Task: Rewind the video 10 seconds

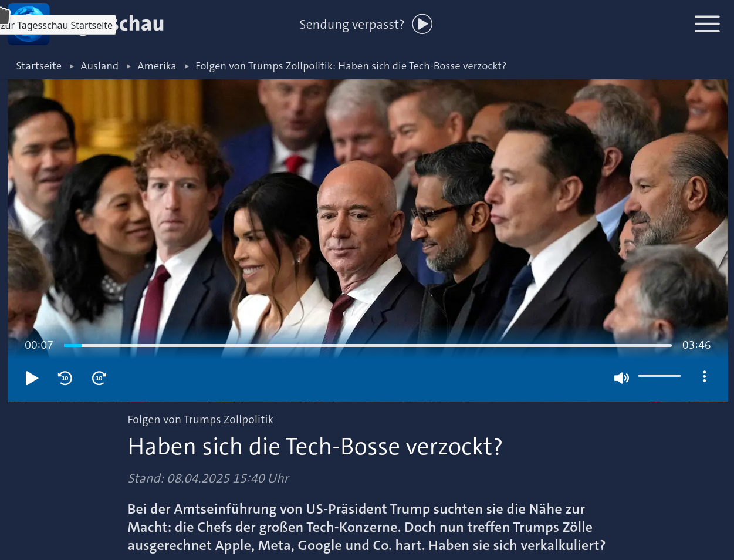Action: pyautogui.click(x=65, y=378)
